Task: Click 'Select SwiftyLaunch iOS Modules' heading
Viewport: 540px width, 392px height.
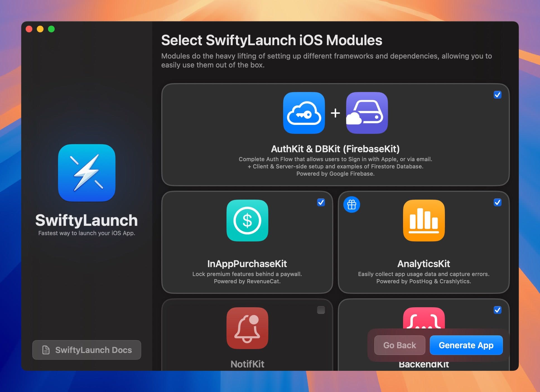Action: [272, 40]
